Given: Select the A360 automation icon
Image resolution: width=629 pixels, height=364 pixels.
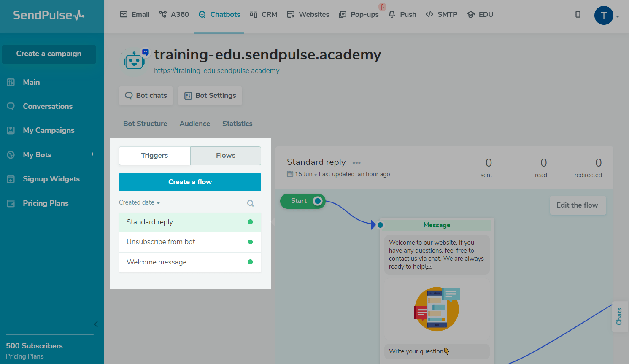Looking at the screenshot, I should tap(162, 14).
